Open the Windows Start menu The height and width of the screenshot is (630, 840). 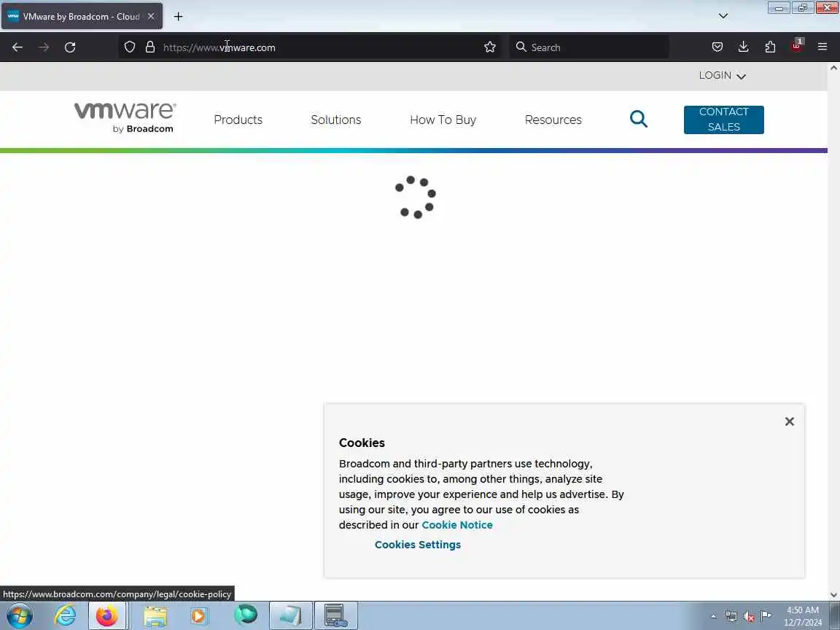[x=19, y=615]
